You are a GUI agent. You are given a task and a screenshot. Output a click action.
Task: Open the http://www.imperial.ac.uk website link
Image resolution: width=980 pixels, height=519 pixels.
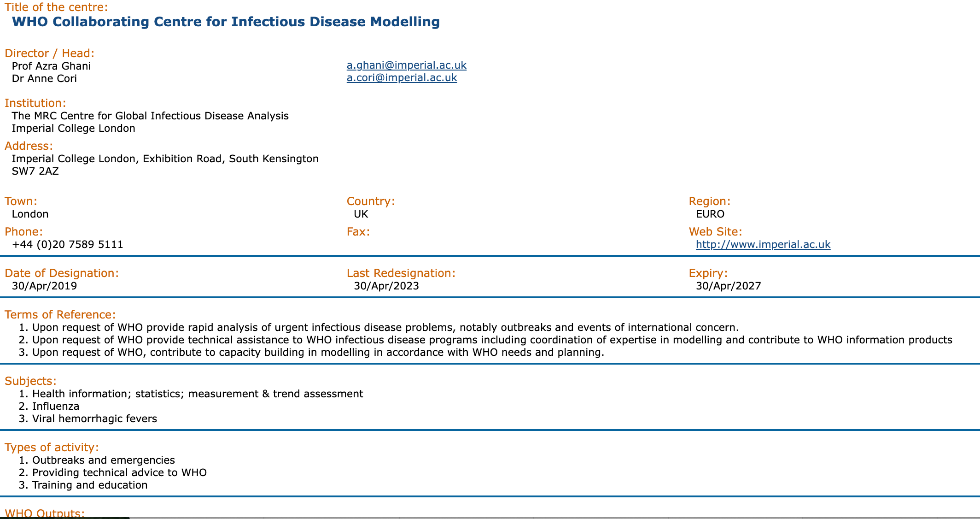(x=763, y=245)
